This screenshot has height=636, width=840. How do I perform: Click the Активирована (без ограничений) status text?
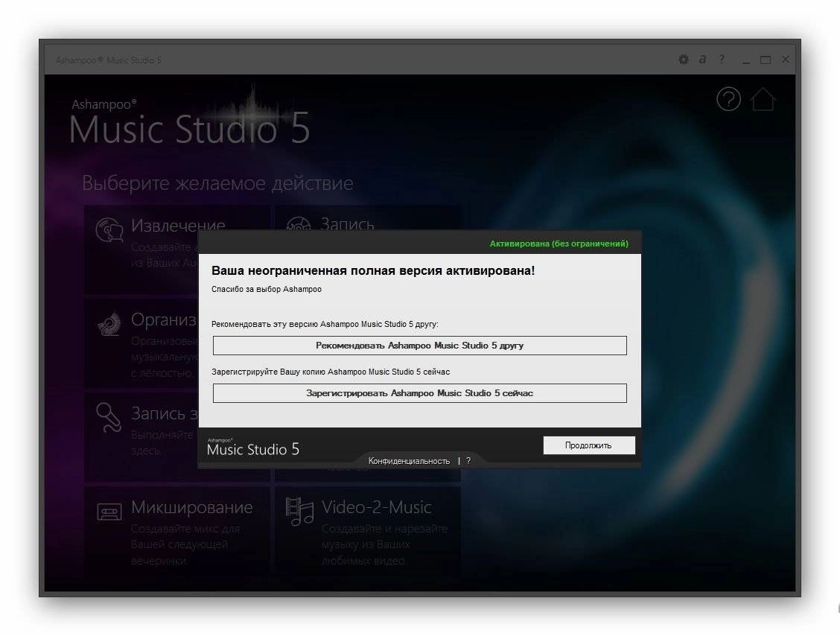pos(559,244)
